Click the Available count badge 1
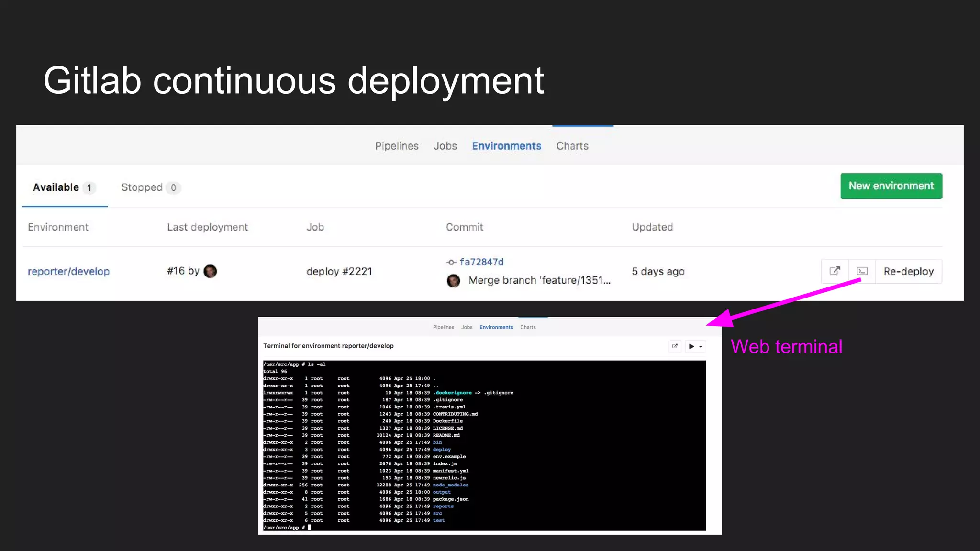The height and width of the screenshot is (551, 980). click(x=89, y=188)
